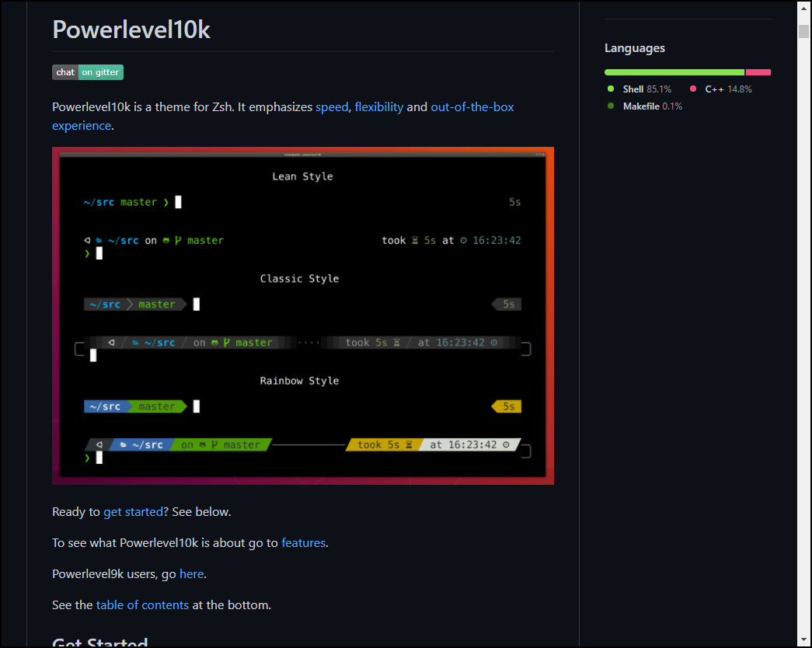
Task: Click the green Shell segment of language bar
Action: pyautogui.click(x=674, y=72)
